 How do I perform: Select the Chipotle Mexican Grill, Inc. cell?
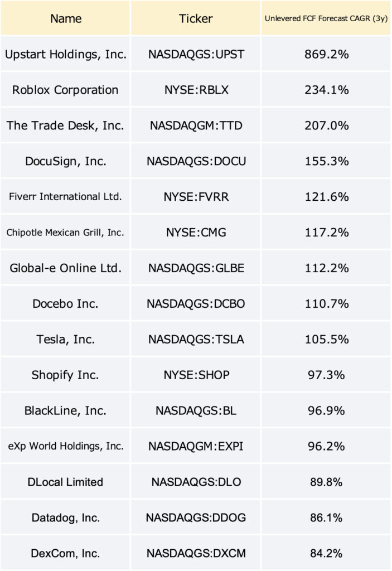click(65, 233)
